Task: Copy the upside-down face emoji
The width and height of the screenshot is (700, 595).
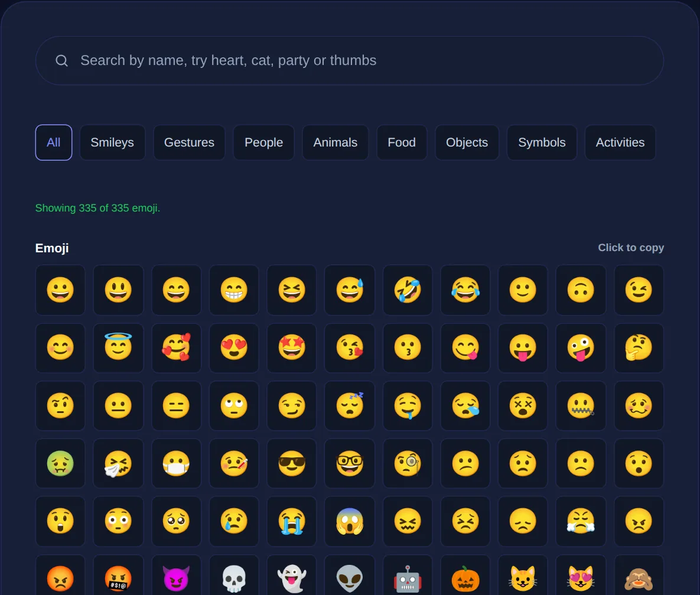Action: 581,290
